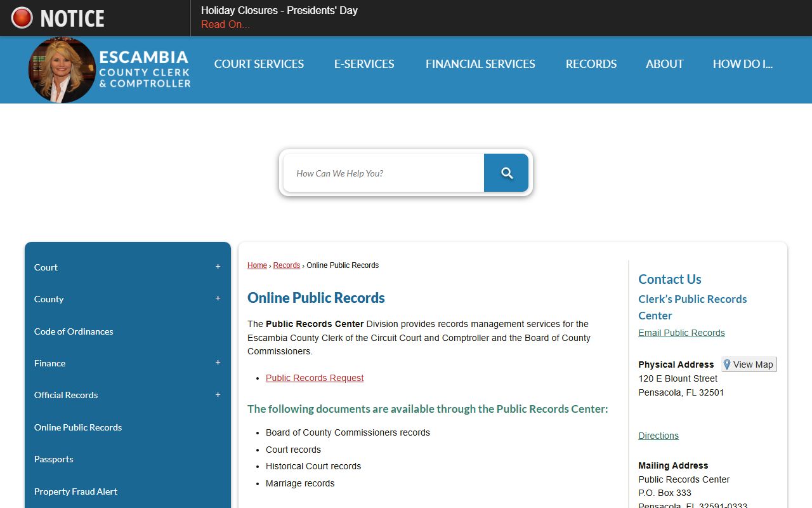Click the Escambia County Clerk logo
812x508 pixels.
110,70
